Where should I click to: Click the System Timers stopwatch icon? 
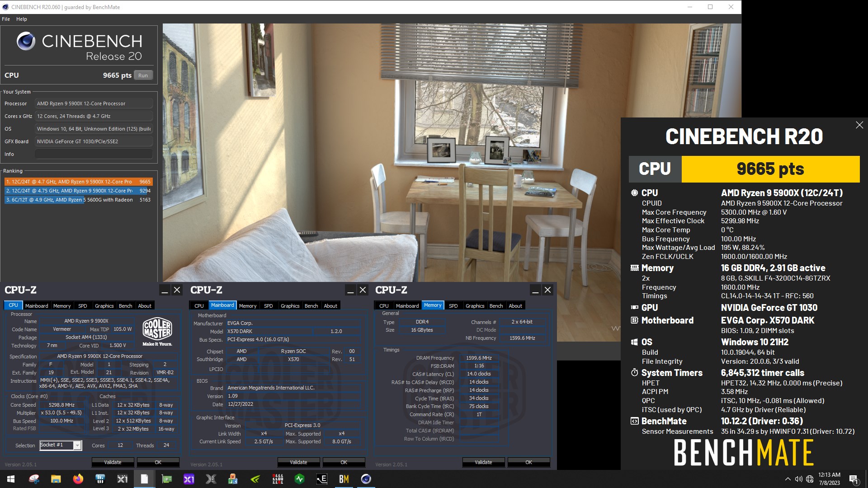click(634, 373)
